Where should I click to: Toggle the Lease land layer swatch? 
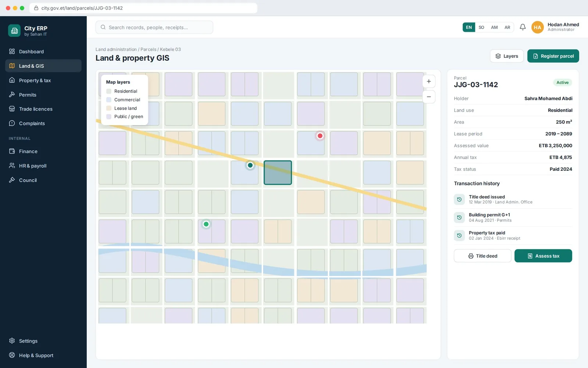point(109,108)
